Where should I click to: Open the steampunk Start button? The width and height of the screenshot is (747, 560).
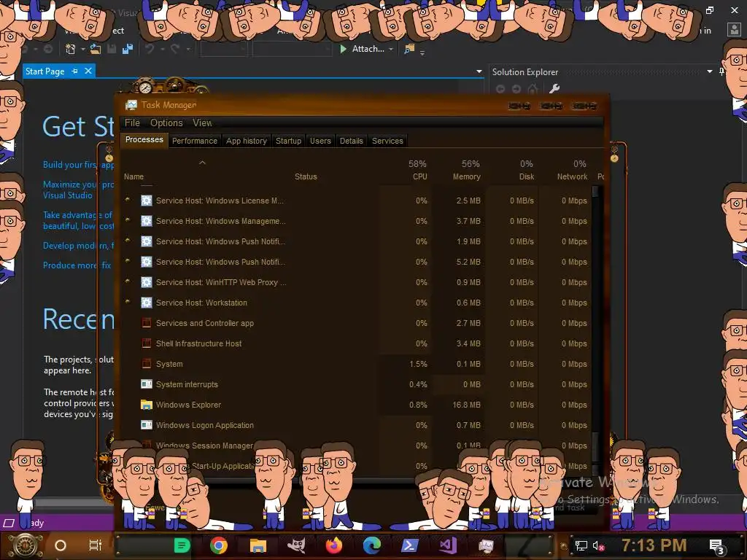pyautogui.click(x=26, y=545)
